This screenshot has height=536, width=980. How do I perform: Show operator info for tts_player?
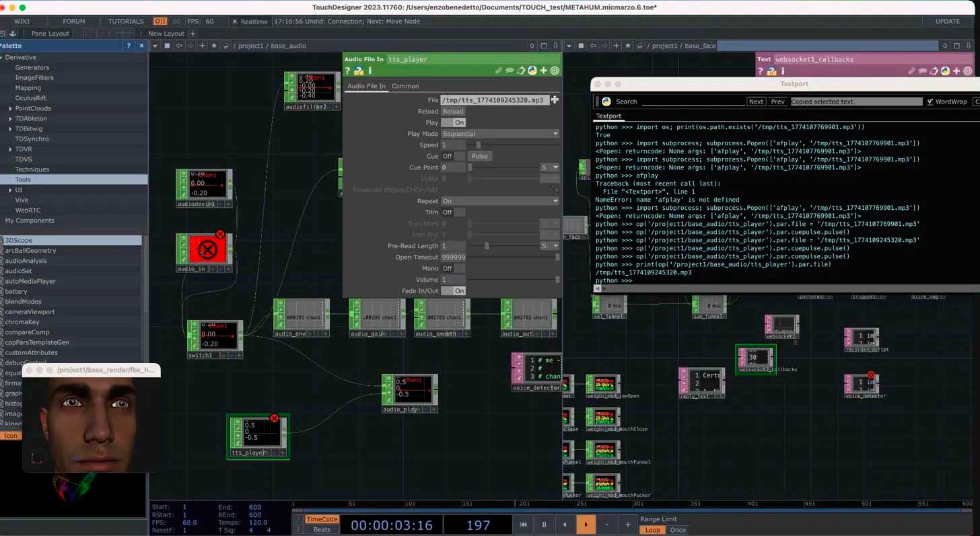(370, 71)
